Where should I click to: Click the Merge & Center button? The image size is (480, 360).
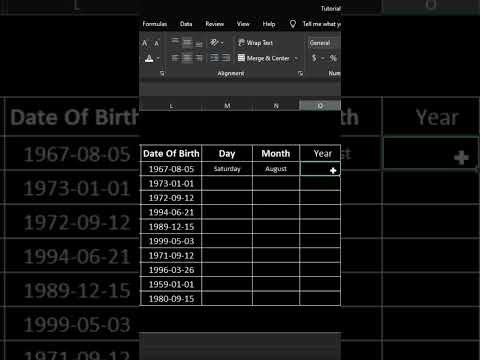pyautogui.click(x=264, y=58)
